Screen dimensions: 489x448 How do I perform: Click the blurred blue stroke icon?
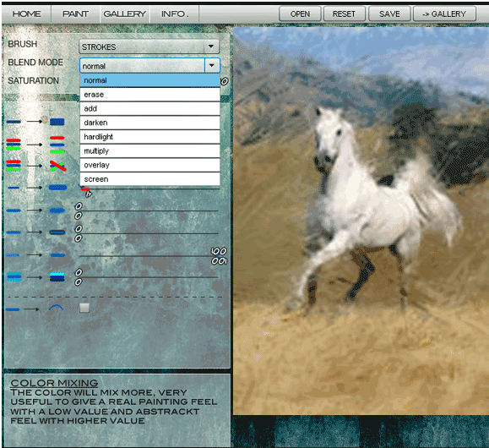coord(57,210)
